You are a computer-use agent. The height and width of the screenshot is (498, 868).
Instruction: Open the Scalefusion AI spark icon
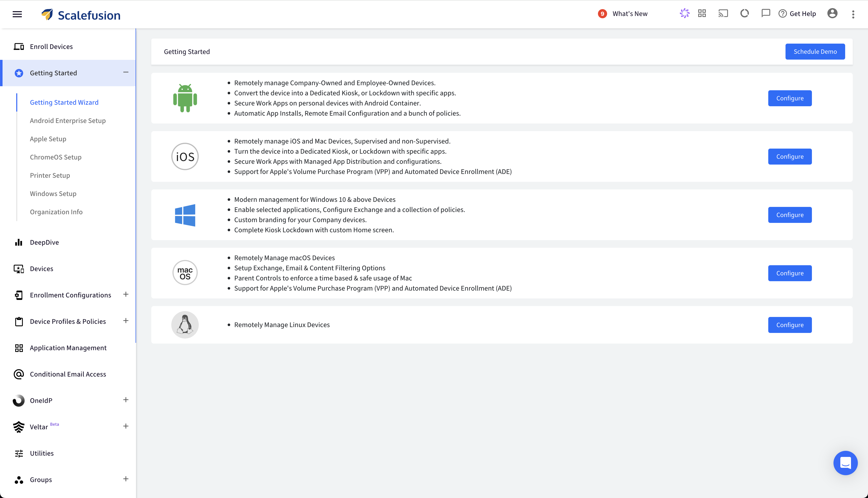(x=685, y=13)
